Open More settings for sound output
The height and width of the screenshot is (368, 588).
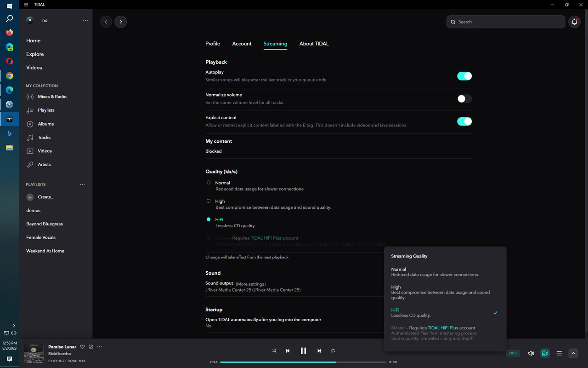251,284
